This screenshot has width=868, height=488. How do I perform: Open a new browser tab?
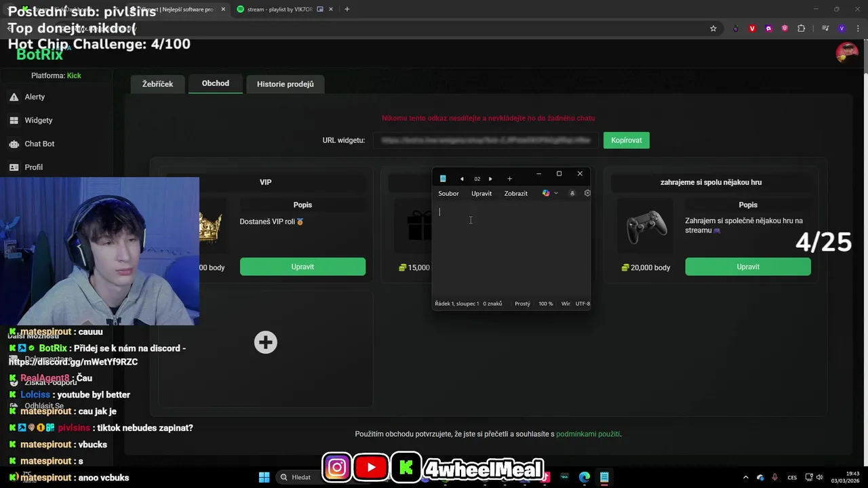[x=347, y=9]
